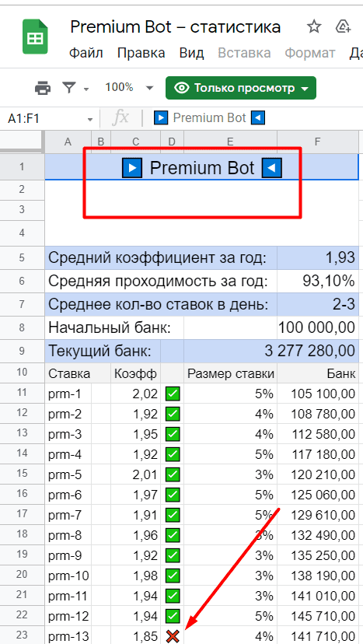Select bank value 105 100,00
The height and width of the screenshot is (644, 363).
click(318, 394)
